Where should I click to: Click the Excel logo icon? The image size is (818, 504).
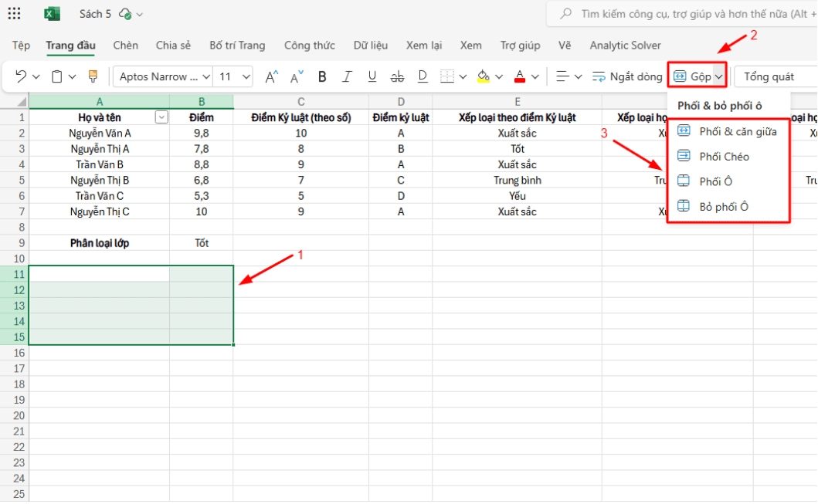52,14
